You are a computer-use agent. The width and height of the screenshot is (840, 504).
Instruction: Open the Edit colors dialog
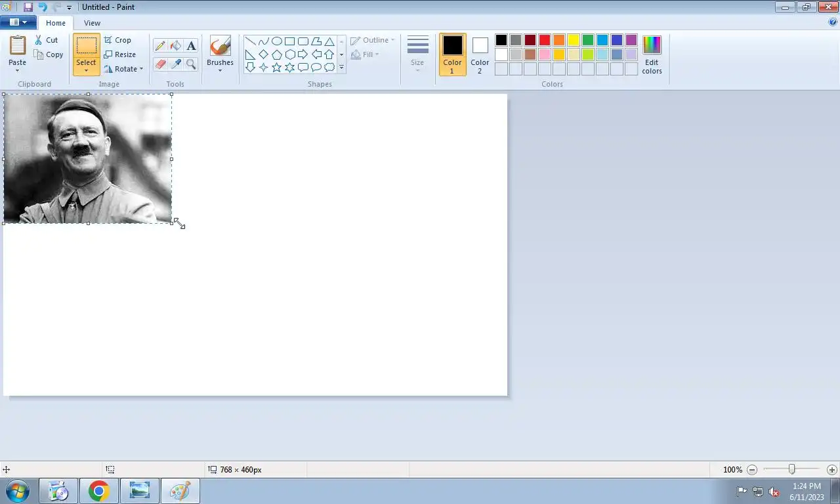pos(652,54)
